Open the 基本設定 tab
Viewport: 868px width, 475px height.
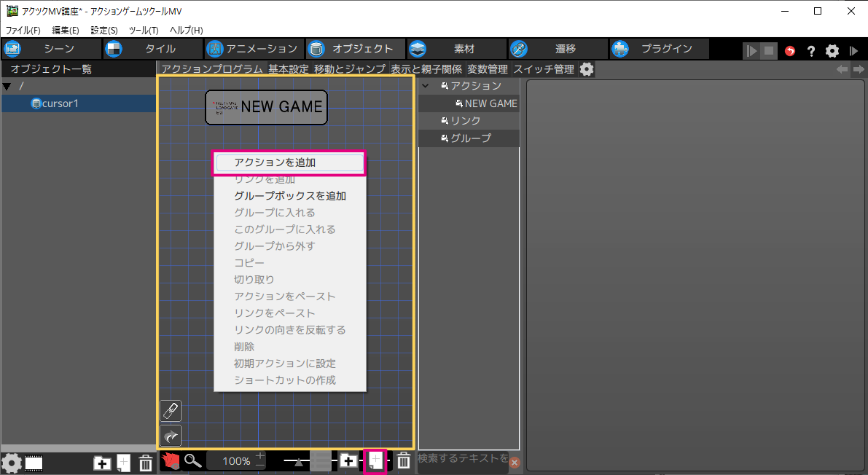point(288,69)
